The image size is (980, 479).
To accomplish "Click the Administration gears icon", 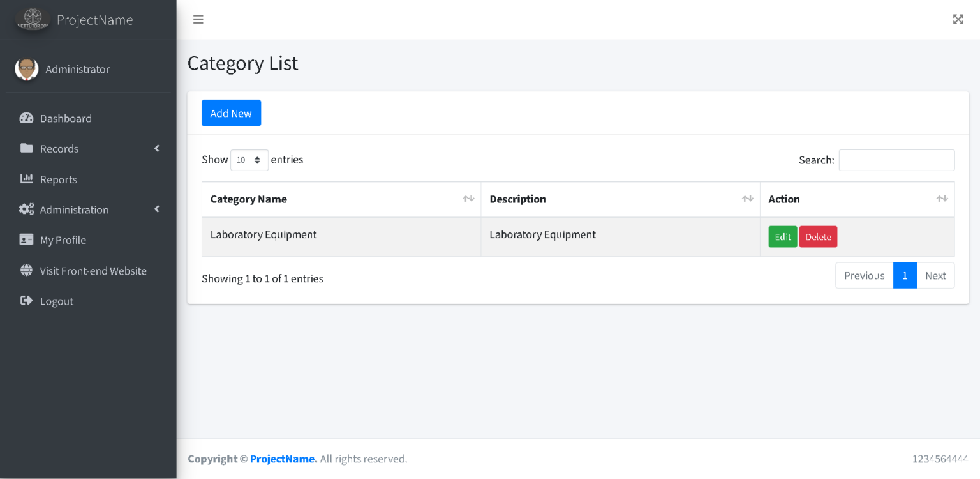I will click(26, 209).
